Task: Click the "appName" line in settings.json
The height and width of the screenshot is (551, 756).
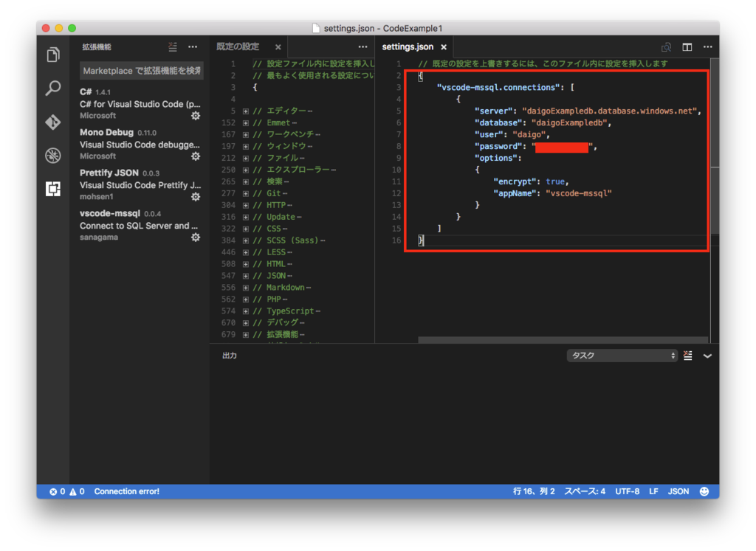Action: (x=552, y=193)
